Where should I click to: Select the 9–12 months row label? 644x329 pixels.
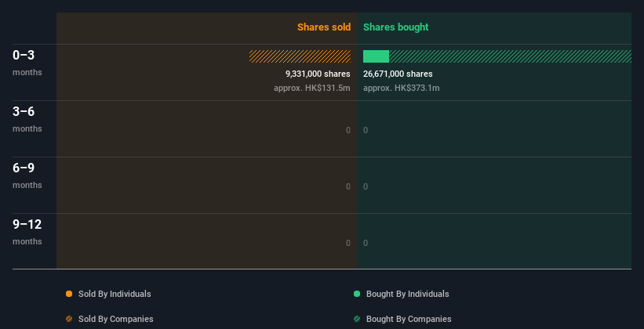coord(27,232)
